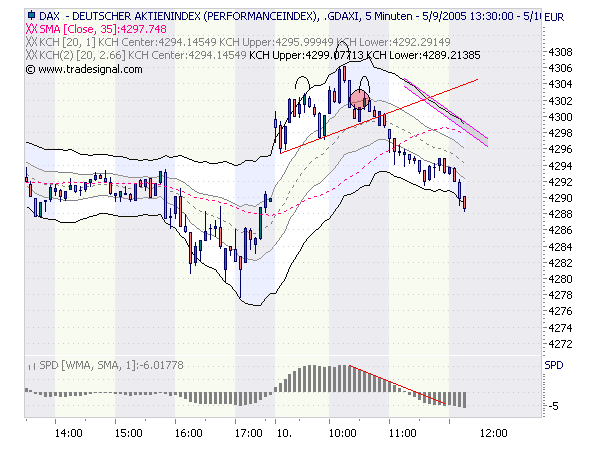Click the 12:00 time axis label
Viewport: 600px width, 450px height.
494,433
